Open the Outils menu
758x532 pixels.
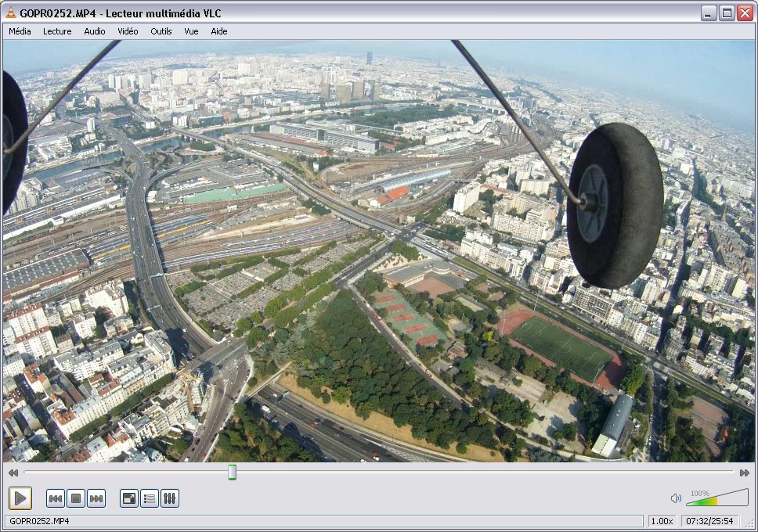pyautogui.click(x=161, y=31)
